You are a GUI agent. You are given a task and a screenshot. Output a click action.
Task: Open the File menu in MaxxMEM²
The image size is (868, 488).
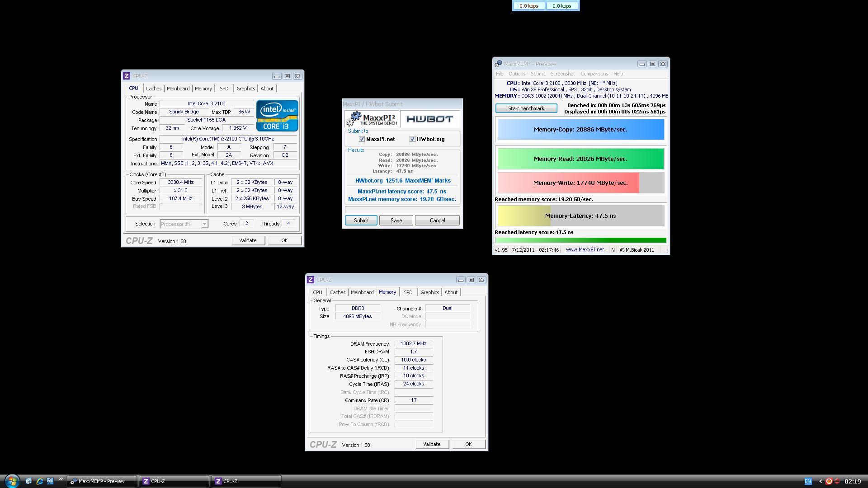click(x=500, y=74)
